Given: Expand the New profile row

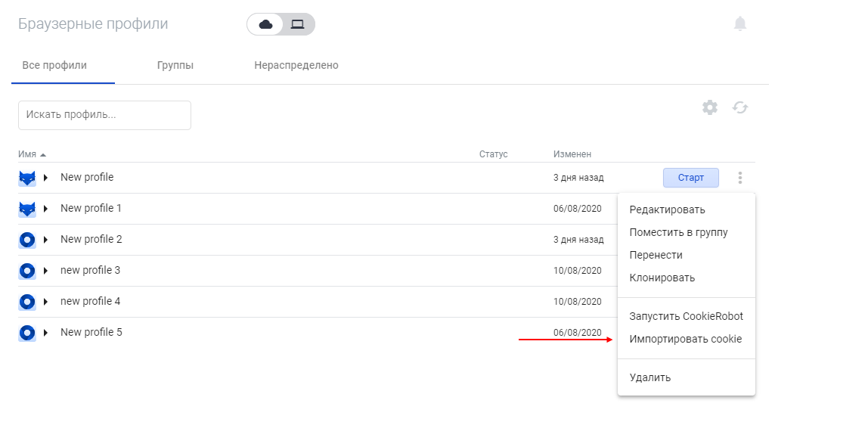Looking at the screenshot, I should click(46, 178).
